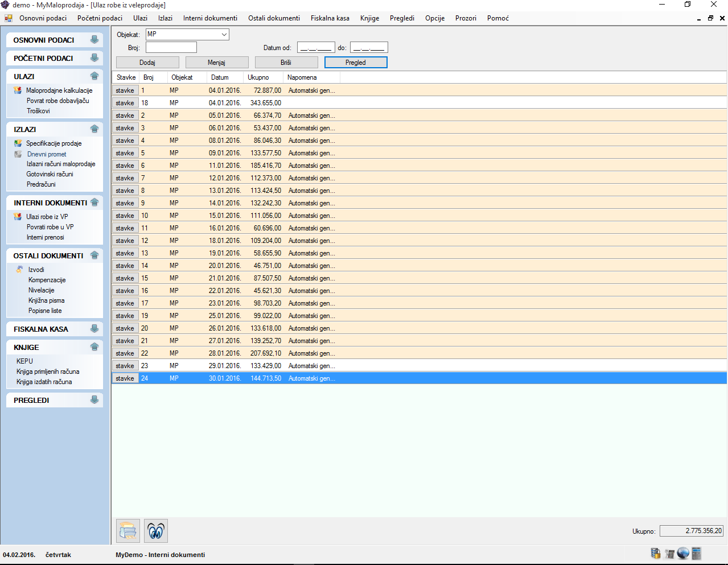Click the Dodaj button
The image size is (728, 565).
147,63
